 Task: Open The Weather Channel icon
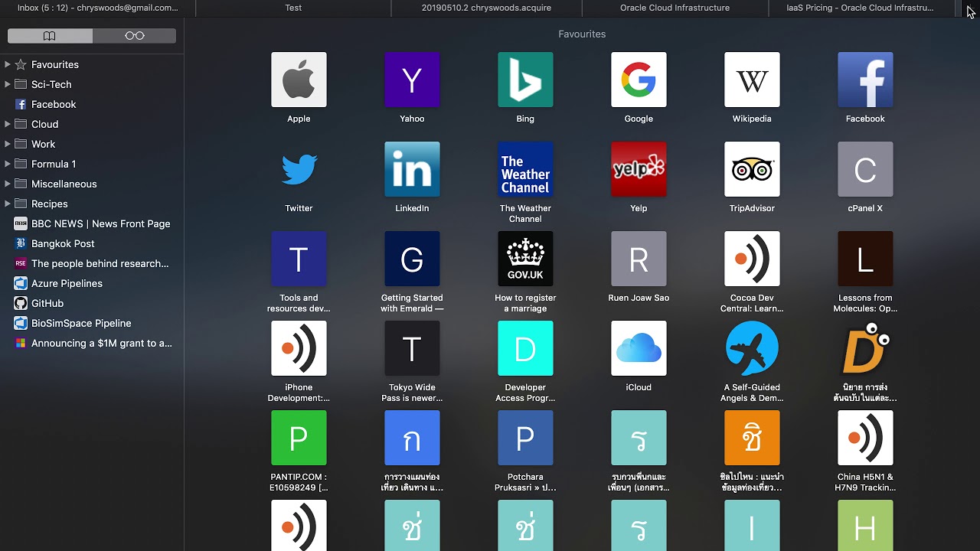tap(525, 169)
